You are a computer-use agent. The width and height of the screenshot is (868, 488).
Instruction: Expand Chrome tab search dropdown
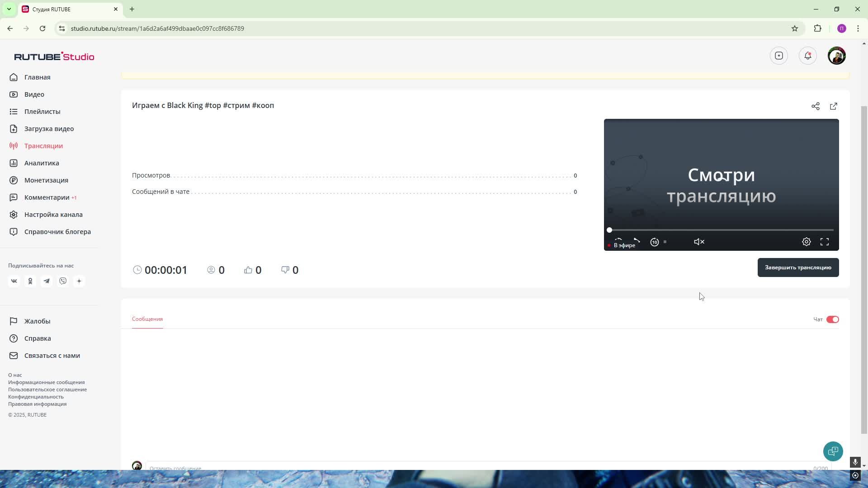[x=9, y=9]
